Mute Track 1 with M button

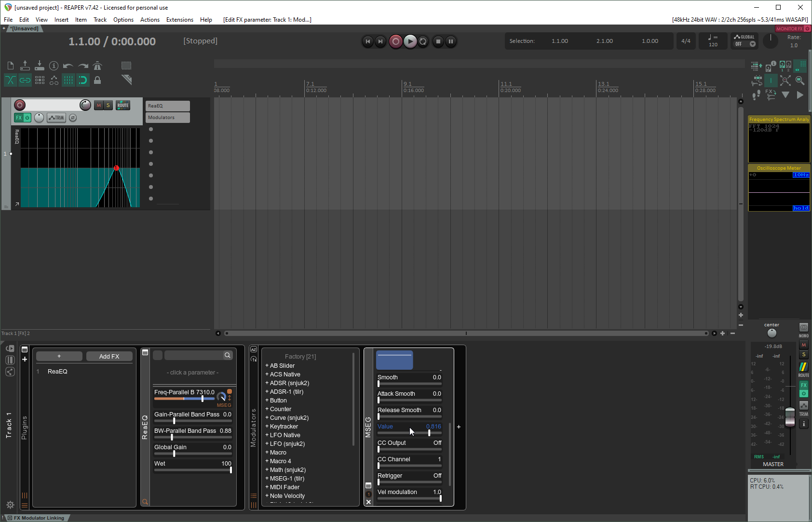[x=99, y=105]
